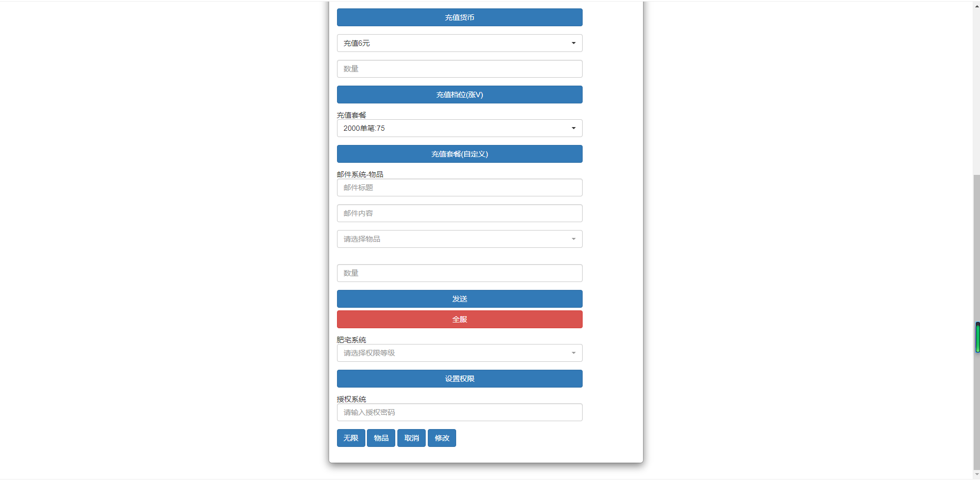
Task: Open the 请选择权限等级 dropdown
Action: (x=459, y=353)
